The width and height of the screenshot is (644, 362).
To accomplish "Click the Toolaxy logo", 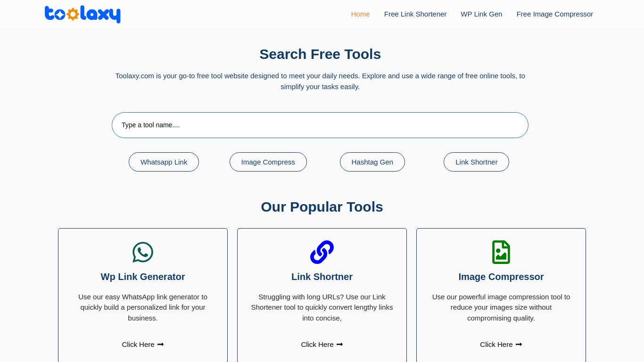I will click(83, 14).
